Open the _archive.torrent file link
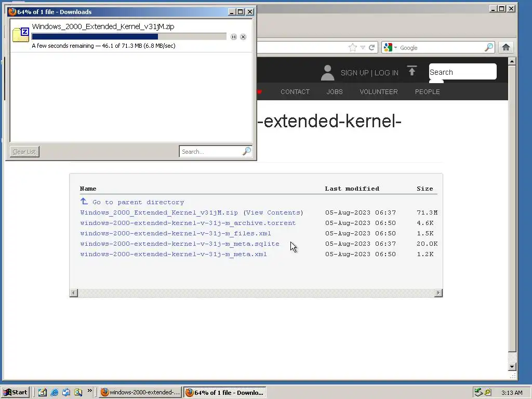The height and width of the screenshot is (399, 532). pos(188,223)
